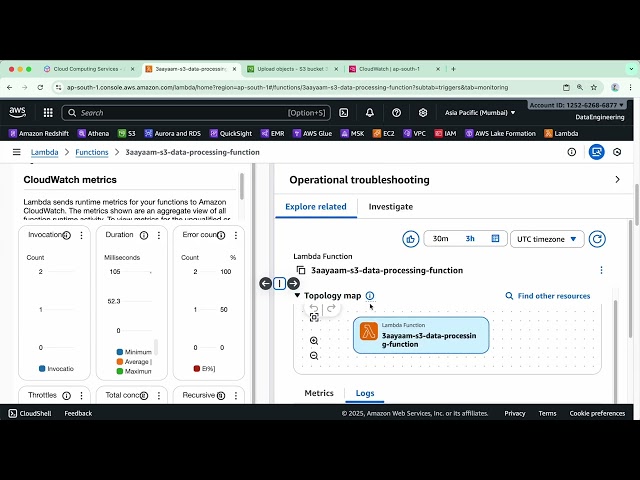Open Error count widget options menu
The height and width of the screenshot is (480, 640).
(x=236, y=236)
